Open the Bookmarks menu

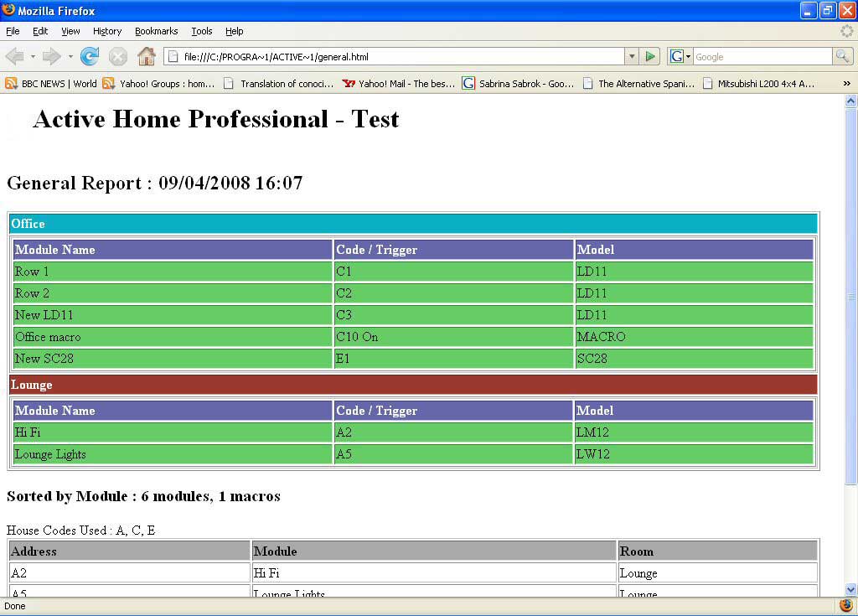click(x=156, y=31)
